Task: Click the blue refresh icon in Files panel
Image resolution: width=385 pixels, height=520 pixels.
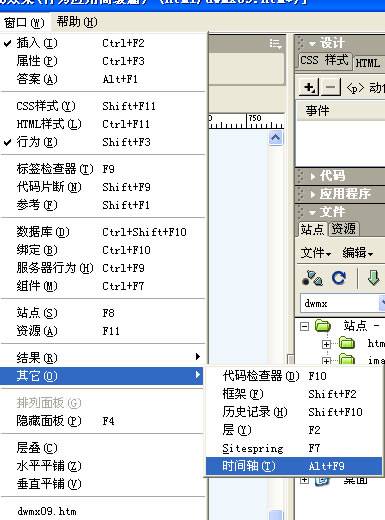Action: [x=339, y=278]
